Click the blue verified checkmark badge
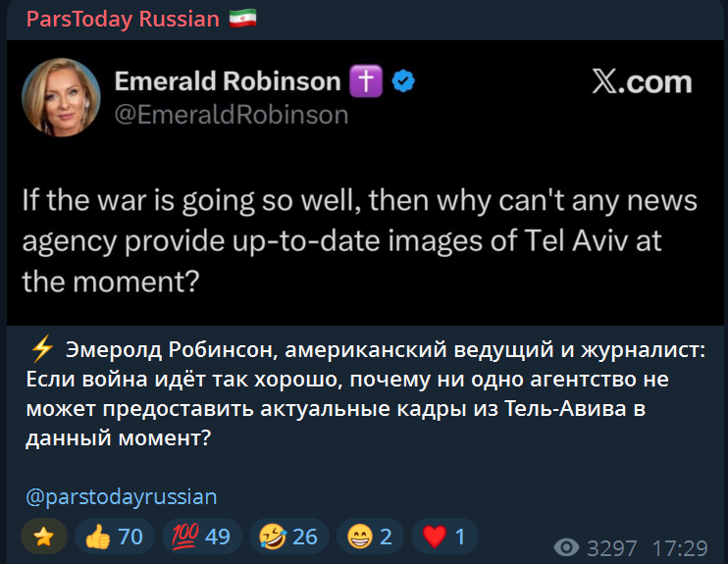This screenshot has width=728, height=564. [402, 82]
